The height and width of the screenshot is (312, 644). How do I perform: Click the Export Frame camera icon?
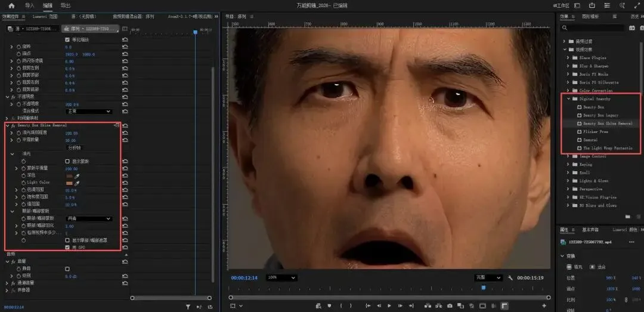450,305
